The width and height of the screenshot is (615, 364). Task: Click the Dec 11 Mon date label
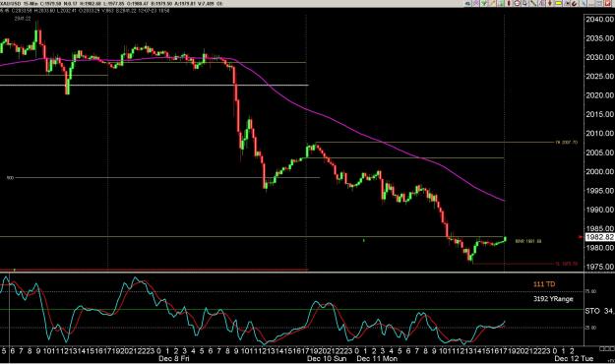pyautogui.click(x=377, y=358)
